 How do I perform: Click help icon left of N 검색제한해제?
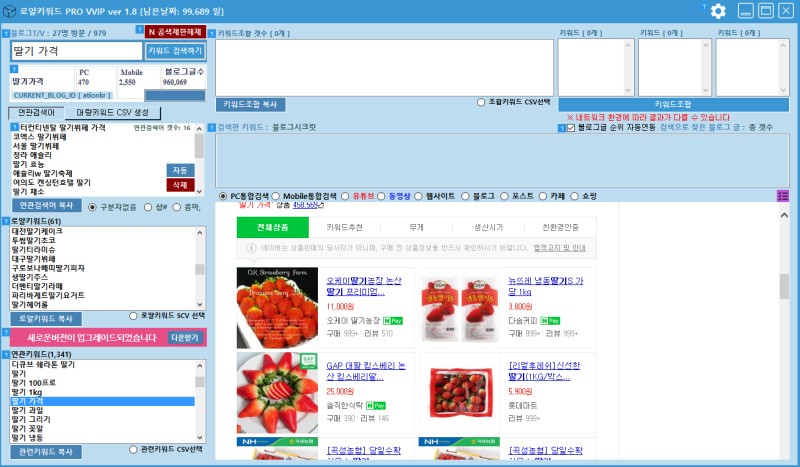click(139, 30)
